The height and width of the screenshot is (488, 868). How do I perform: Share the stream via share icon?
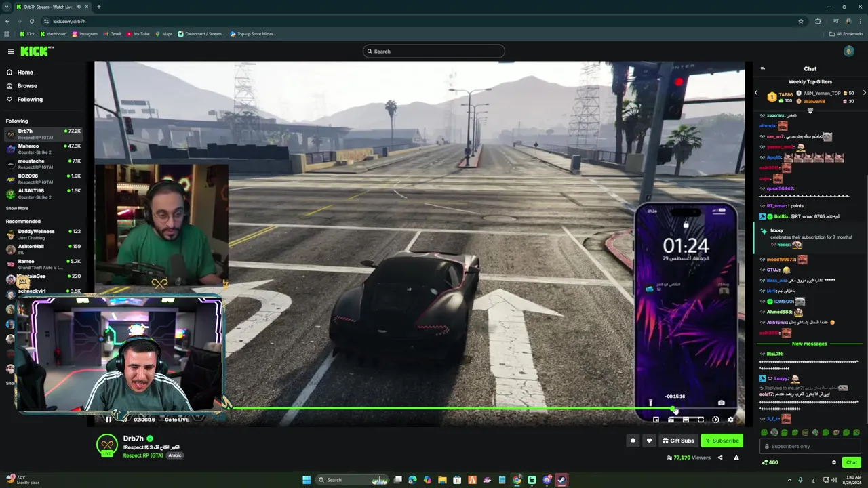pos(720,457)
